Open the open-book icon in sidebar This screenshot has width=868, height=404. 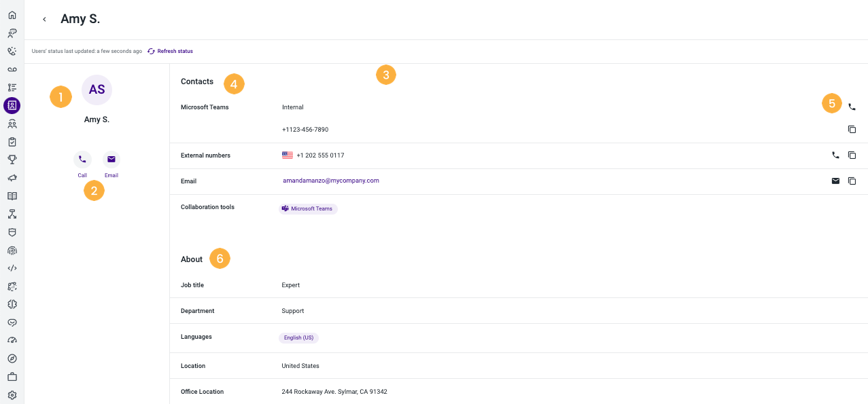click(12, 196)
